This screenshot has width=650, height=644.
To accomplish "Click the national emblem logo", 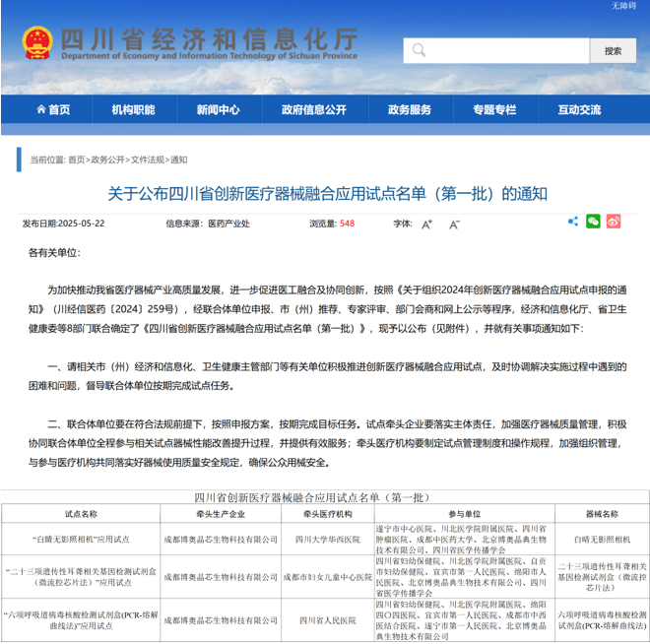I will pos(37,42).
